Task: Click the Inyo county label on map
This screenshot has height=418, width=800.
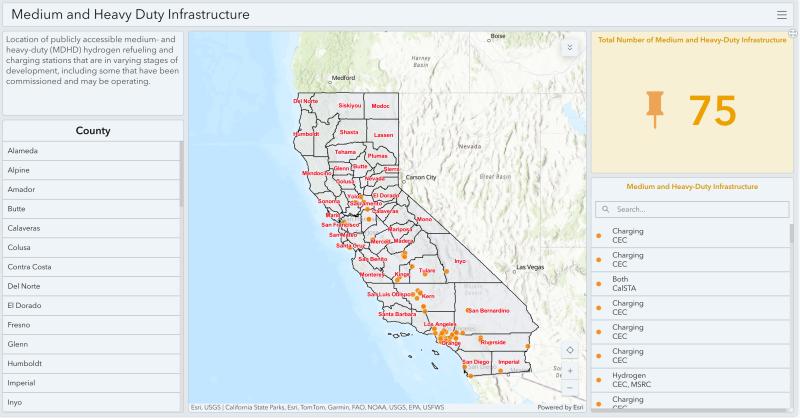Action: click(x=460, y=261)
